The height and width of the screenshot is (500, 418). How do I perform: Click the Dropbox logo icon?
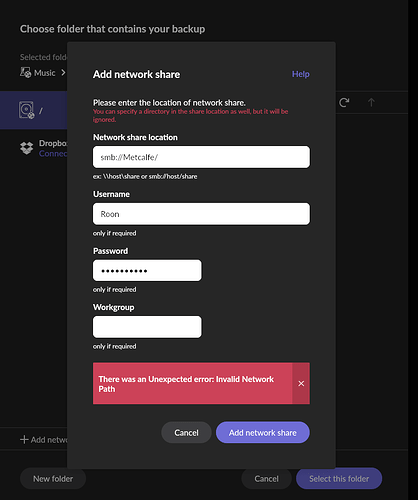27,148
